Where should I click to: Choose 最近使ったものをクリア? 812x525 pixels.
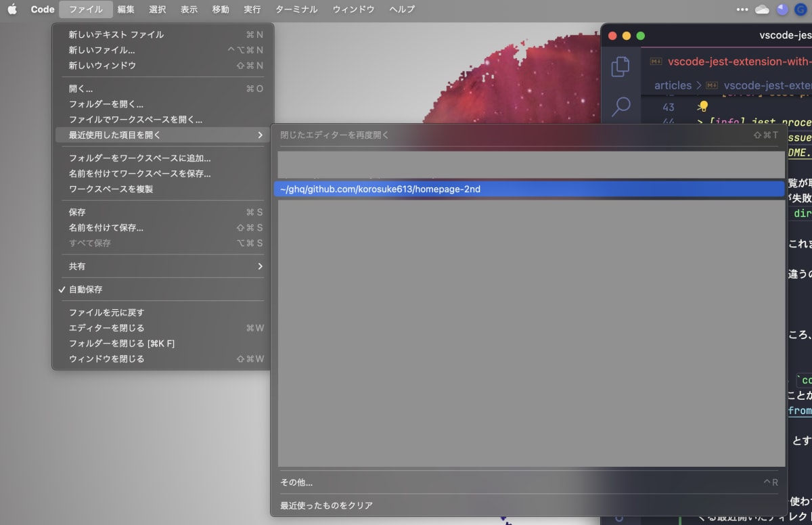click(530, 506)
